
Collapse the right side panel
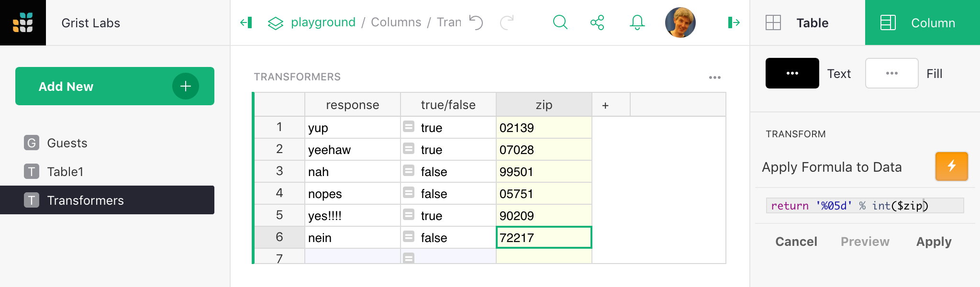[734, 22]
